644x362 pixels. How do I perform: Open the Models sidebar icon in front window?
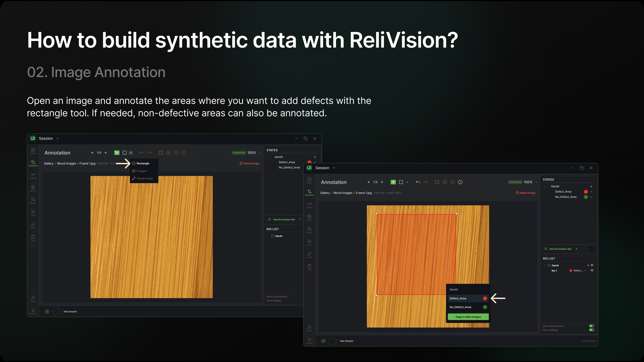[309, 217]
